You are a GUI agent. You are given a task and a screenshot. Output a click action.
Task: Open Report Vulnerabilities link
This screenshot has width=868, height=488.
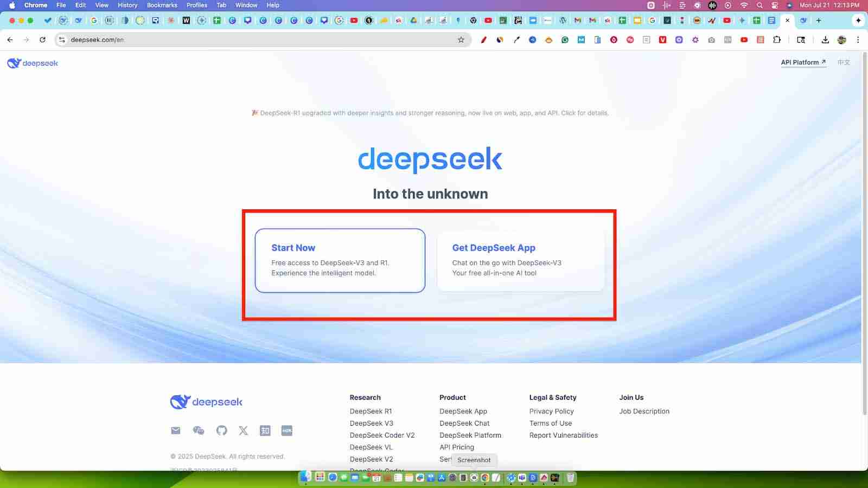click(x=564, y=435)
